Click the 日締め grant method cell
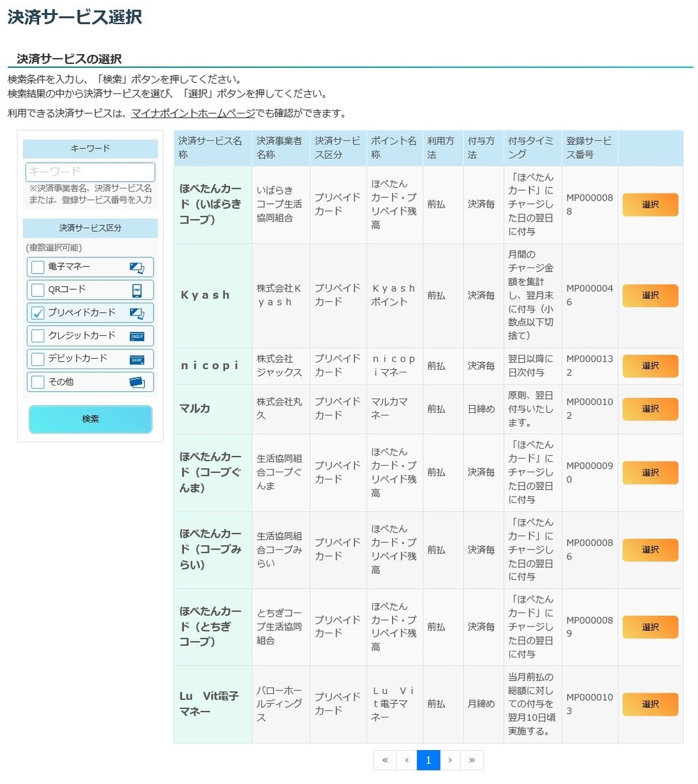Image resolution: width=698 pixels, height=784 pixels. coord(484,409)
